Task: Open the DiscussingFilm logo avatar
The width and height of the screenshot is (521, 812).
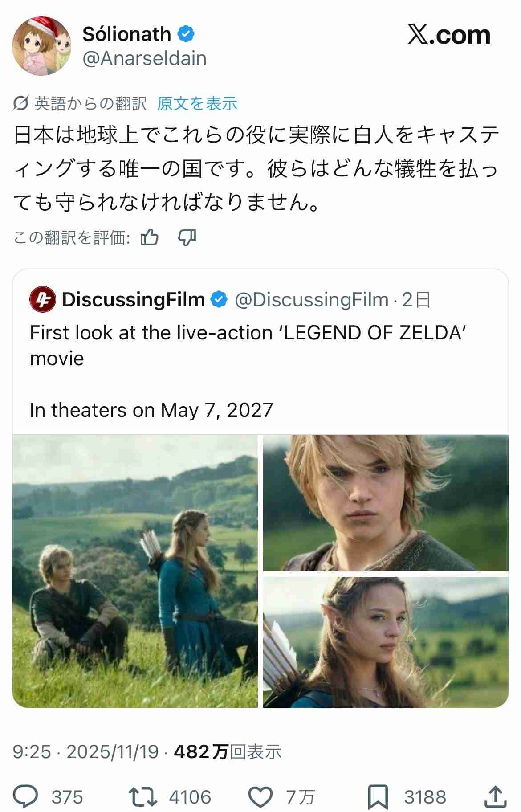Action: coord(42,299)
